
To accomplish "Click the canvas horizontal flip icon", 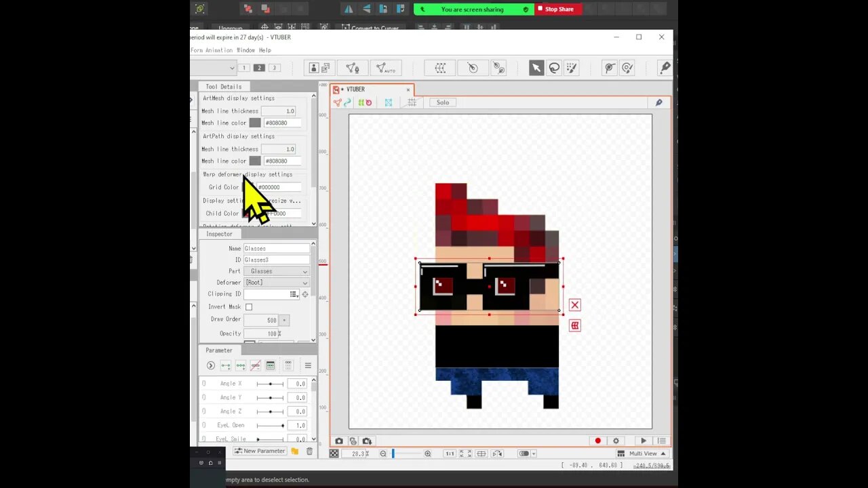I will click(497, 453).
